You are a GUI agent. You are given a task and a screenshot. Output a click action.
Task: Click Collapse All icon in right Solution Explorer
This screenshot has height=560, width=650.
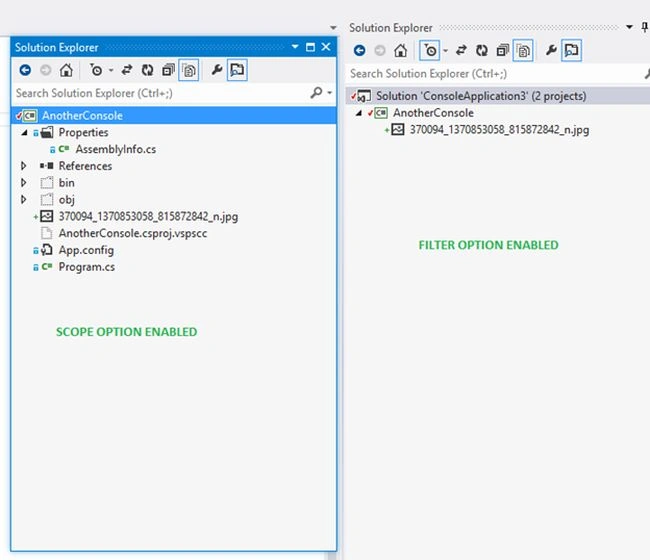[x=502, y=51]
